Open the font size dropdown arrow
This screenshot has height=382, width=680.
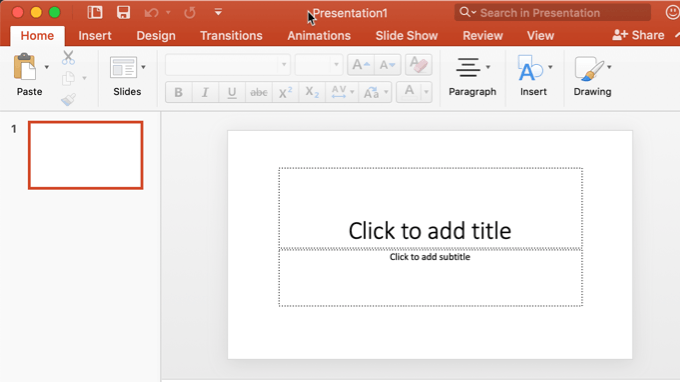pos(336,65)
